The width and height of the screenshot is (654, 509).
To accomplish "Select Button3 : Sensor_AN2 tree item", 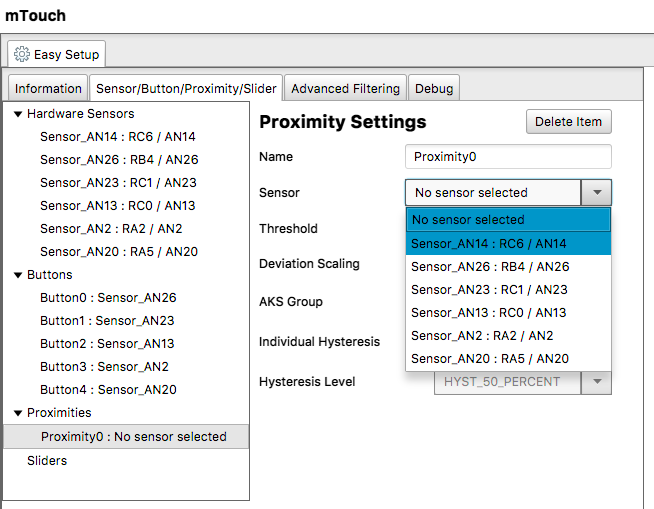I will pos(104,366).
